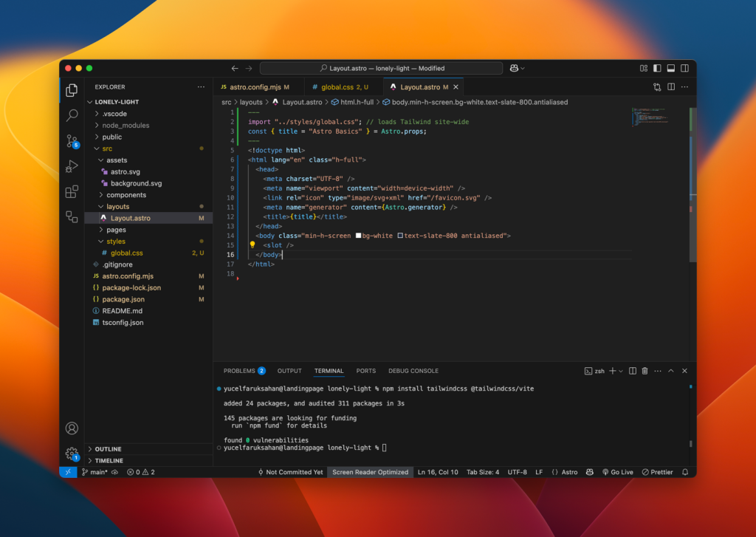Click the Kill Terminal trash icon
The height and width of the screenshot is (537, 756).
coord(645,371)
